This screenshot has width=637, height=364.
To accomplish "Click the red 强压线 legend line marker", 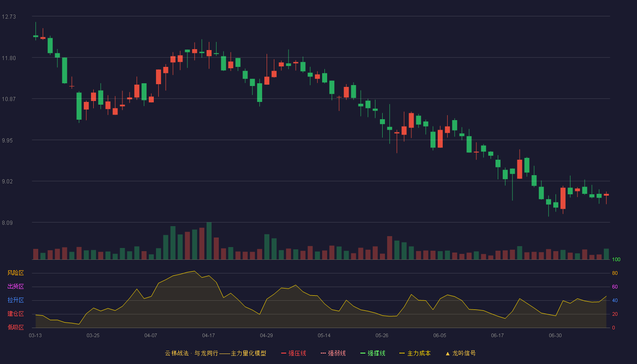I will [x=283, y=353].
